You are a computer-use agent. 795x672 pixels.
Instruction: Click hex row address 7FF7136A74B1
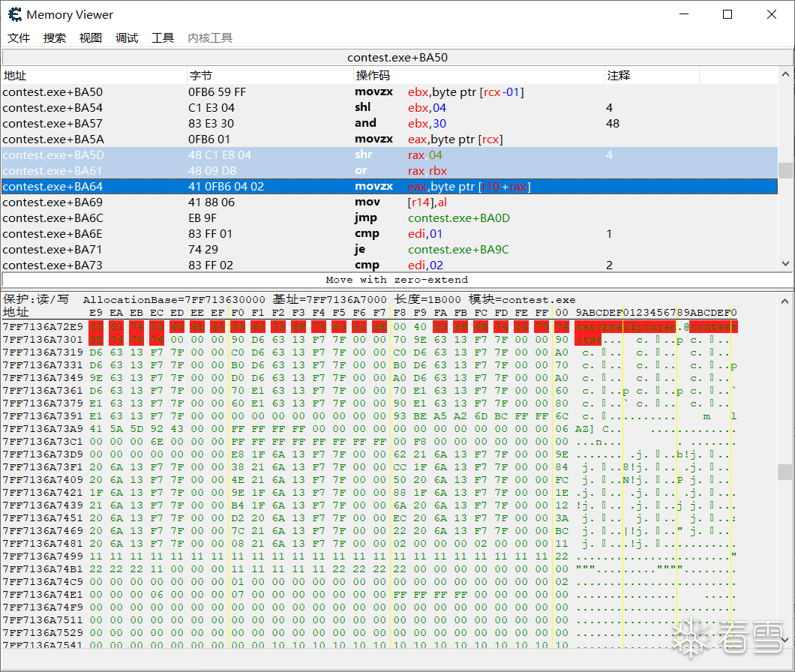tap(43, 569)
